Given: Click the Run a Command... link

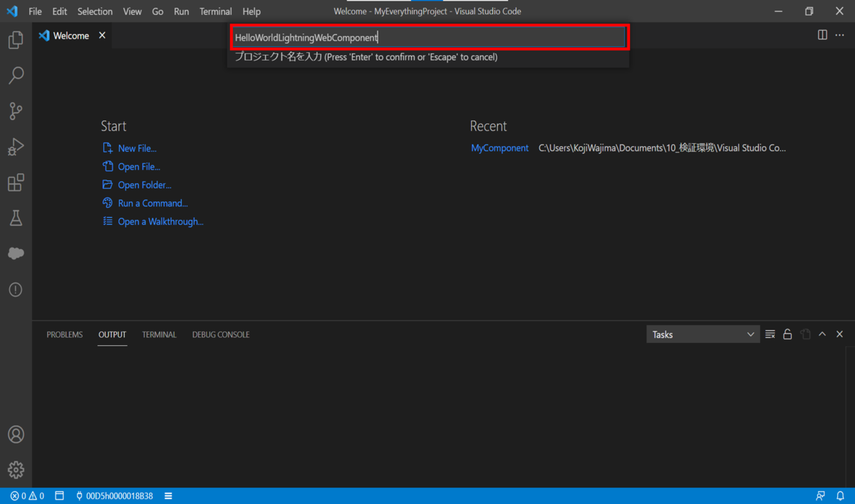Looking at the screenshot, I should point(153,204).
